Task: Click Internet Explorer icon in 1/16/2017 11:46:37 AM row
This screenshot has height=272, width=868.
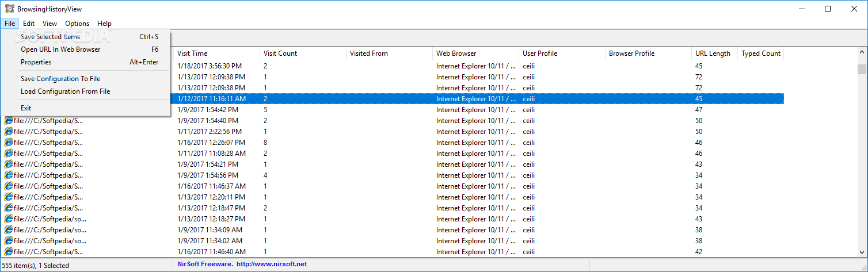Action: point(9,186)
